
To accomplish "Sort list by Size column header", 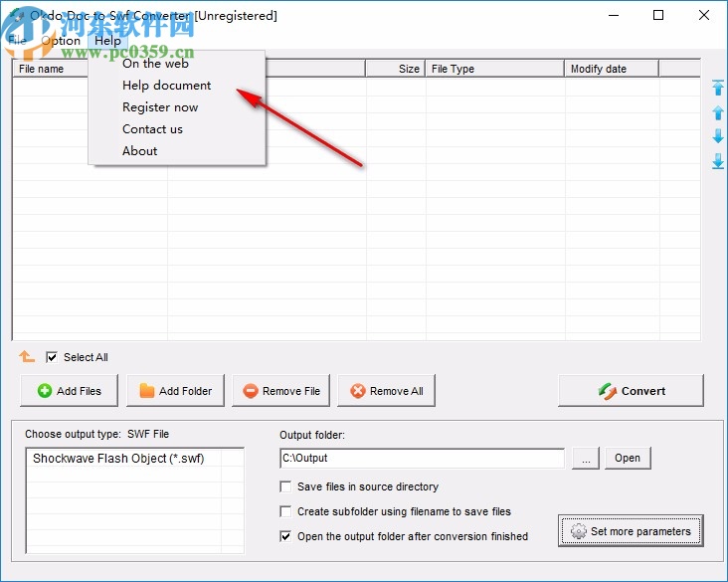I will [x=395, y=69].
